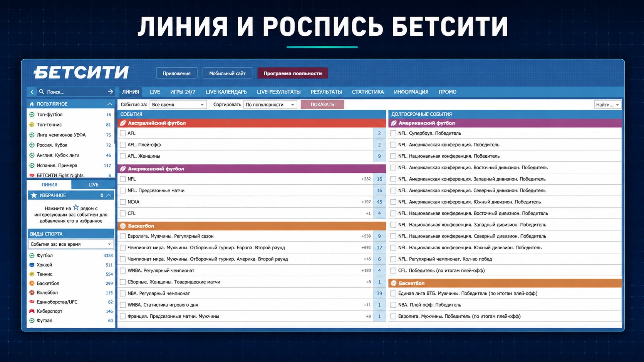644x362 pixels.
Task: Click the gloves icon beside Единоборства/UFC
Action: coord(32,302)
